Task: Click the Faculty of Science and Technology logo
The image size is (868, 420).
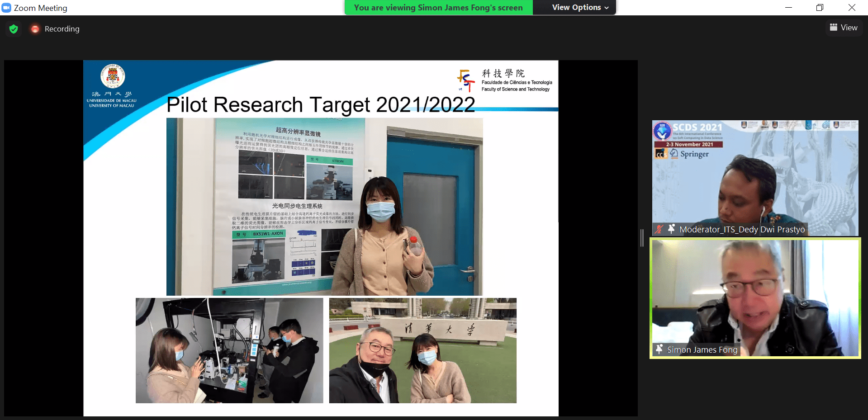Action: [465, 80]
